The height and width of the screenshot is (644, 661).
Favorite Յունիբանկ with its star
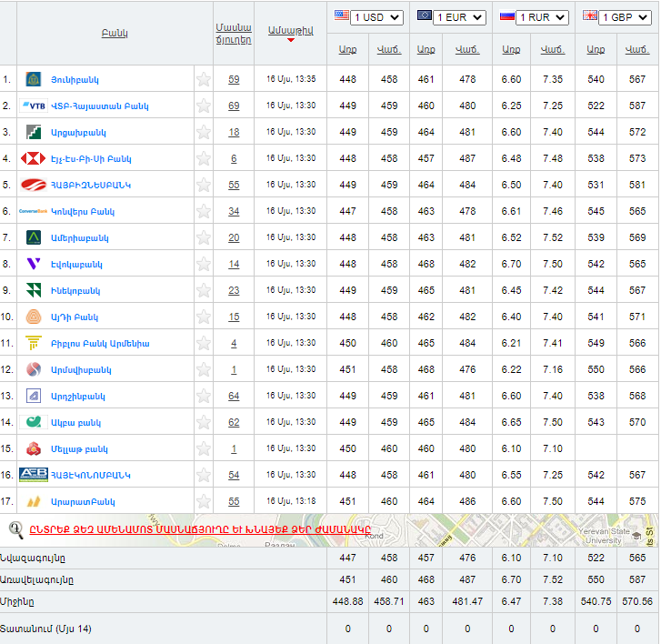(204, 79)
